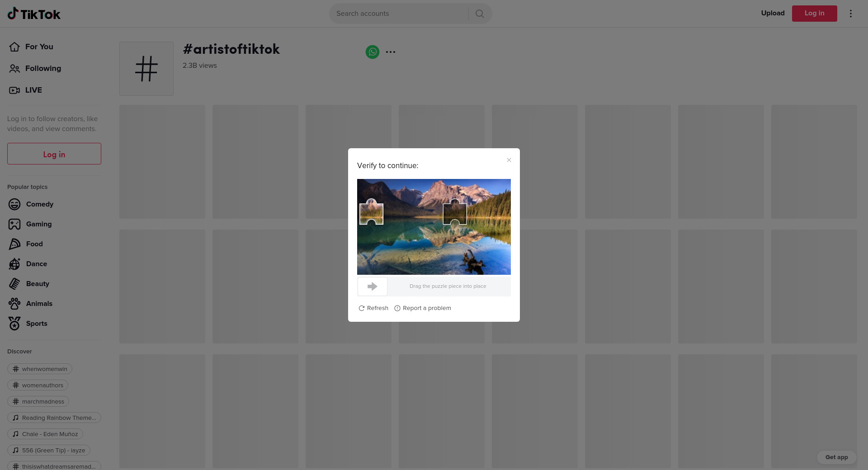Viewport: 868px width, 470px height.
Task: Open the three-dot options menu in header
Action: click(850, 14)
